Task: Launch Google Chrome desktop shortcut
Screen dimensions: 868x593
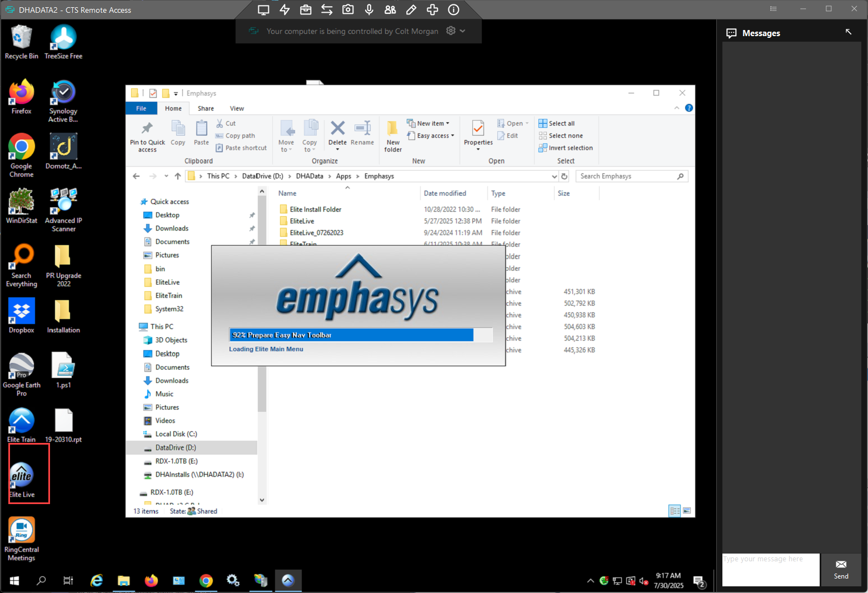Action: 21,156
